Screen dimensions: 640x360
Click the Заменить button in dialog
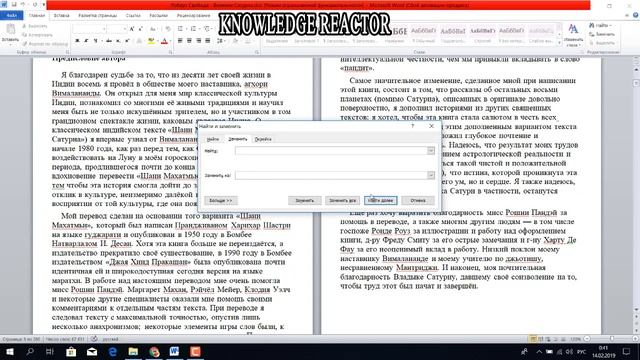pos(304,200)
